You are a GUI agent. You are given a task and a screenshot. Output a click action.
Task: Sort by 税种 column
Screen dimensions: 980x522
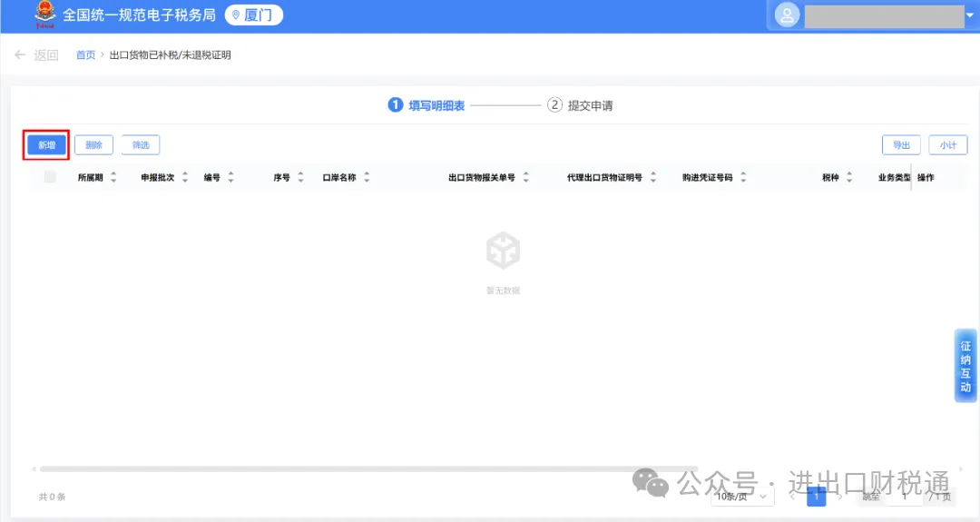coord(848,178)
